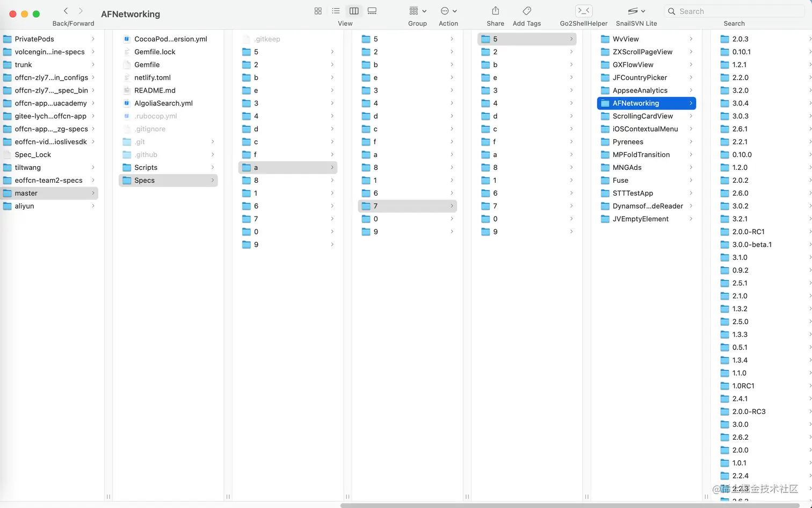The image size is (812, 508).
Task: Expand the STTTestApp folder chevron
Action: coord(691,193)
